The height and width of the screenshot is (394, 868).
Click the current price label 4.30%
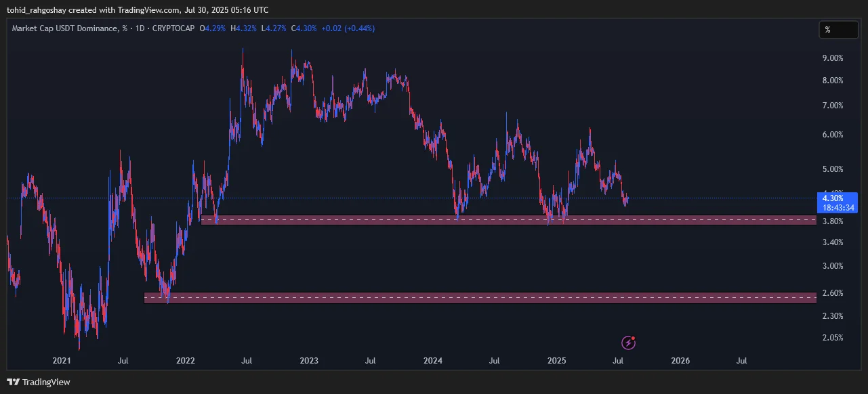click(832, 198)
